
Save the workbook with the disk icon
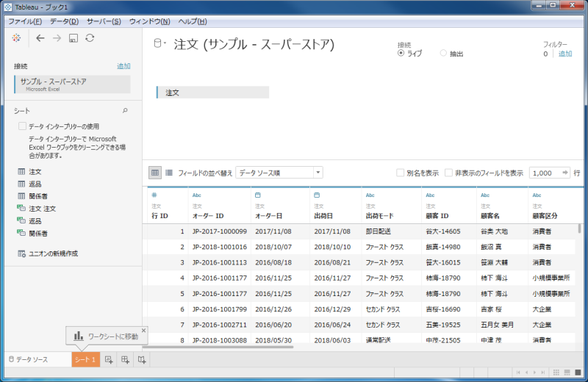pos(73,38)
